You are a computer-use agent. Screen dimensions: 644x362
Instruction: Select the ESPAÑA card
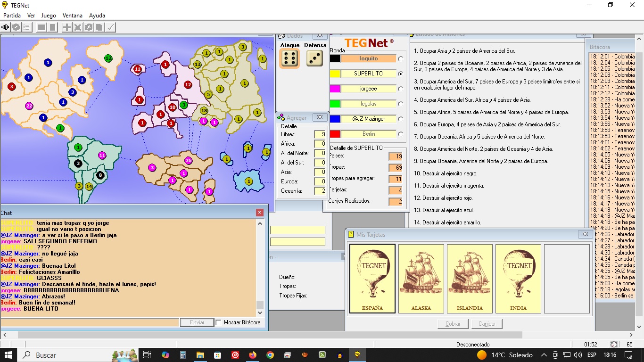pos(372,279)
